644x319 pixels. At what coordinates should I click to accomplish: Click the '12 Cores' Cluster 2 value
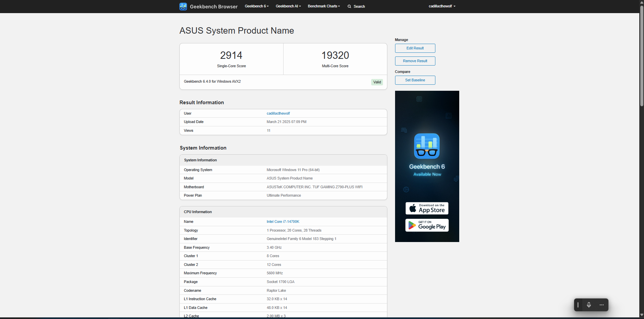tap(274, 265)
